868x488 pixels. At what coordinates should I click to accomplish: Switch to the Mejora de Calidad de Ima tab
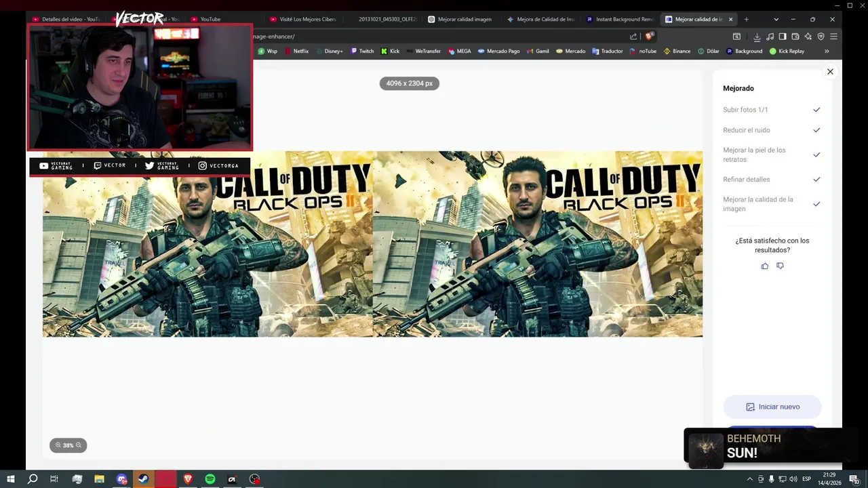(x=540, y=19)
